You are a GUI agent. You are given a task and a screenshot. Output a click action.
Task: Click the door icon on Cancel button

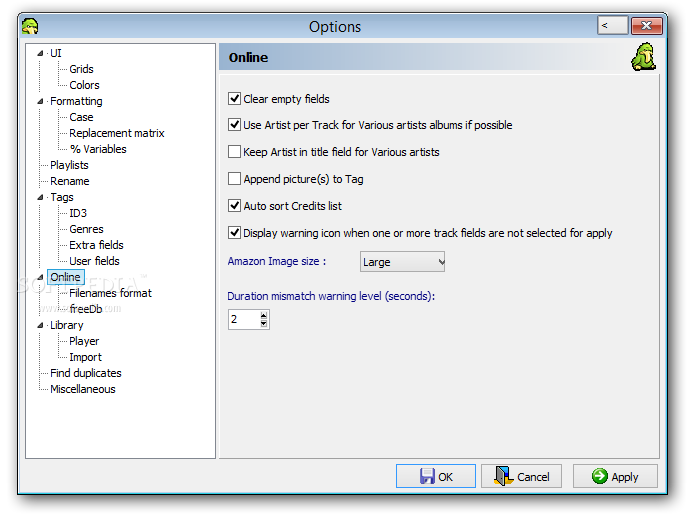pos(504,476)
